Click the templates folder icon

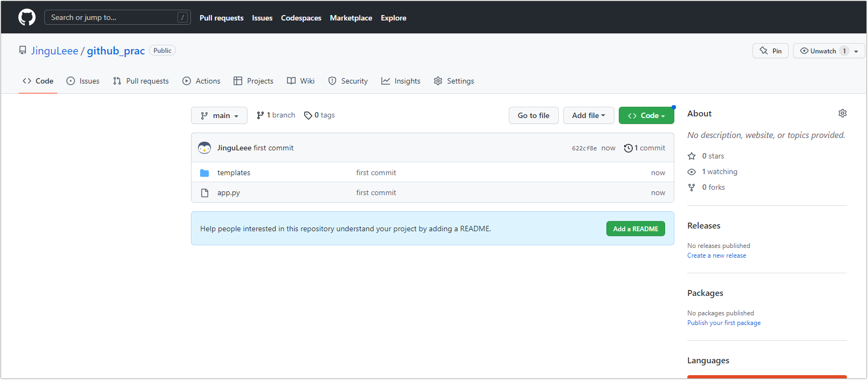coord(204,173)
